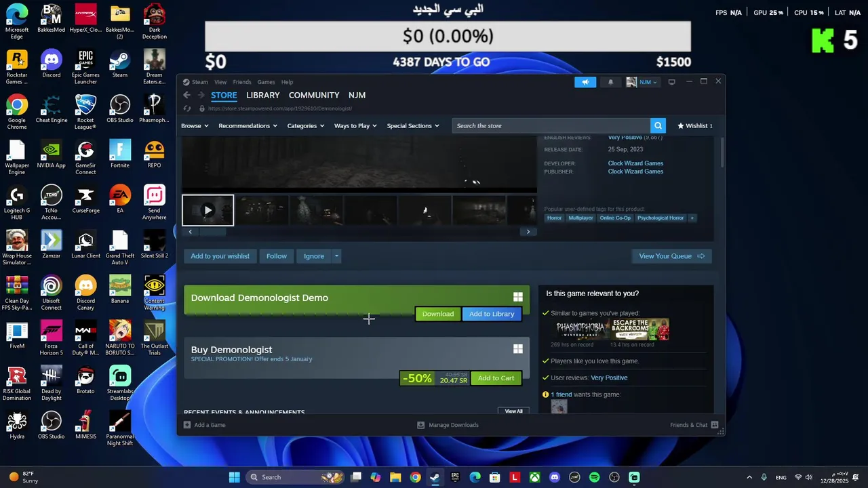Open the NJM account dropdown
Viewport: 868px width, 488px height.
click(x=642, y=82)
